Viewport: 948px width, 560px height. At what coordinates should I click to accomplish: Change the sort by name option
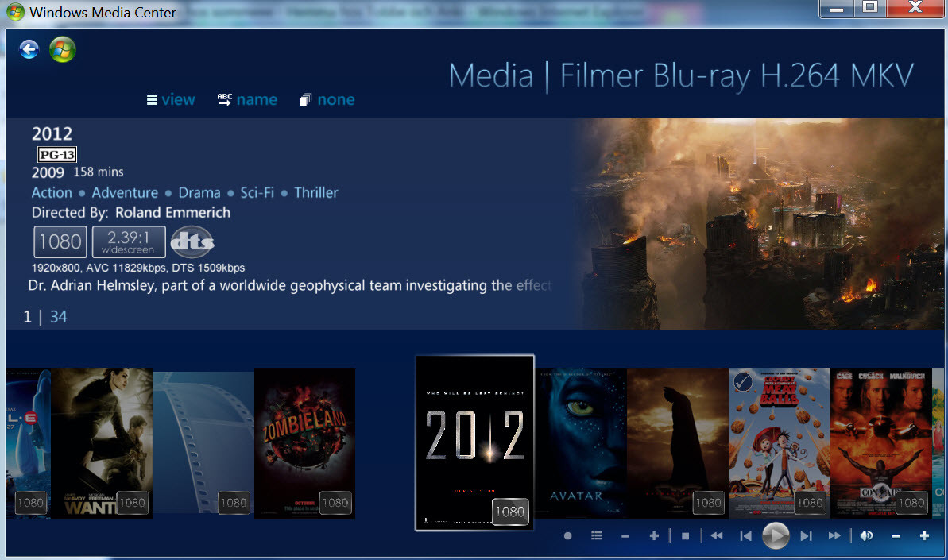click(x=247, y=99)
